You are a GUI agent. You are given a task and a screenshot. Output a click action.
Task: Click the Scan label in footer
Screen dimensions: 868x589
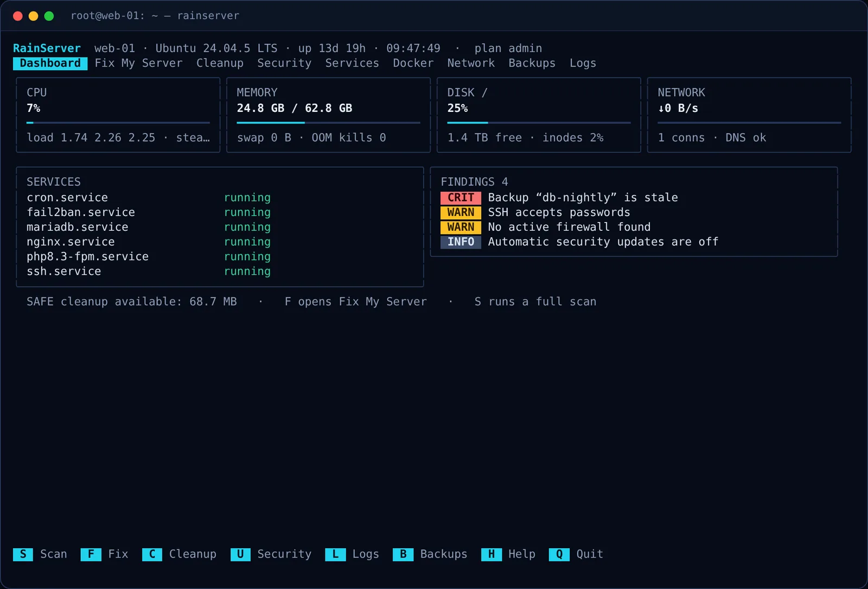(x=54, y=554)
